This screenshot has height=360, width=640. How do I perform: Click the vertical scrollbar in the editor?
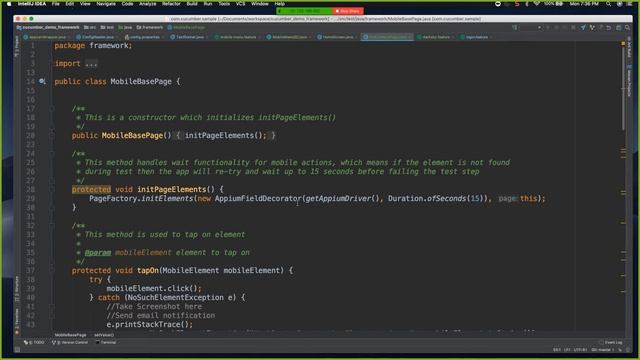click(623, 90)
